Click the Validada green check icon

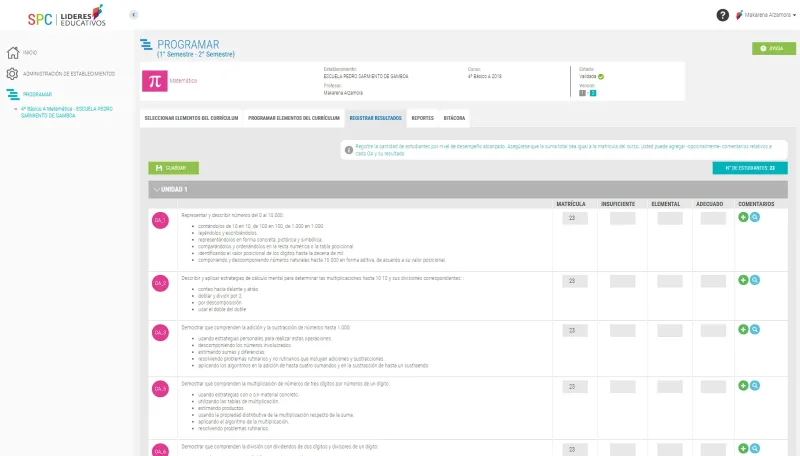[601, 77]
